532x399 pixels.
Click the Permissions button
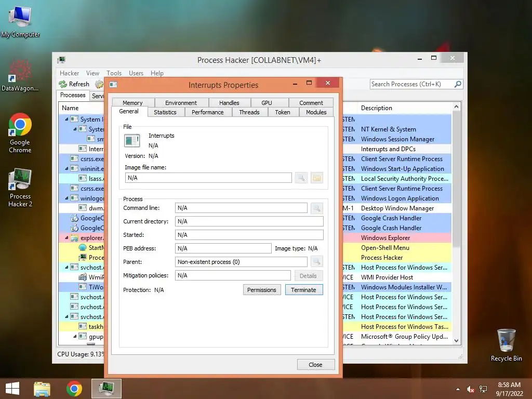pyautogui.click(x=262, y=290)
